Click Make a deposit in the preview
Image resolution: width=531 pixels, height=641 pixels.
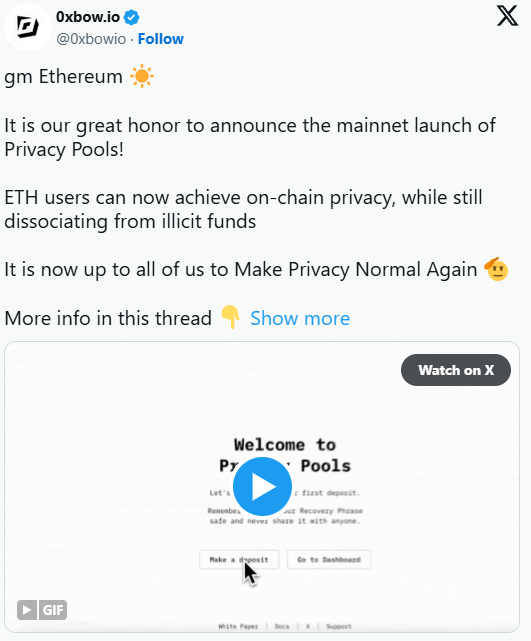click(239, 559)
